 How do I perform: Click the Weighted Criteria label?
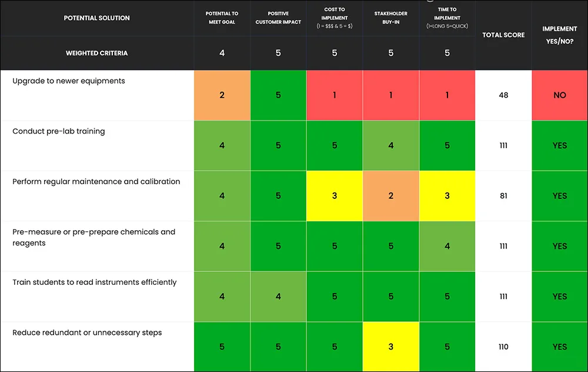click(x=97, y=53)
